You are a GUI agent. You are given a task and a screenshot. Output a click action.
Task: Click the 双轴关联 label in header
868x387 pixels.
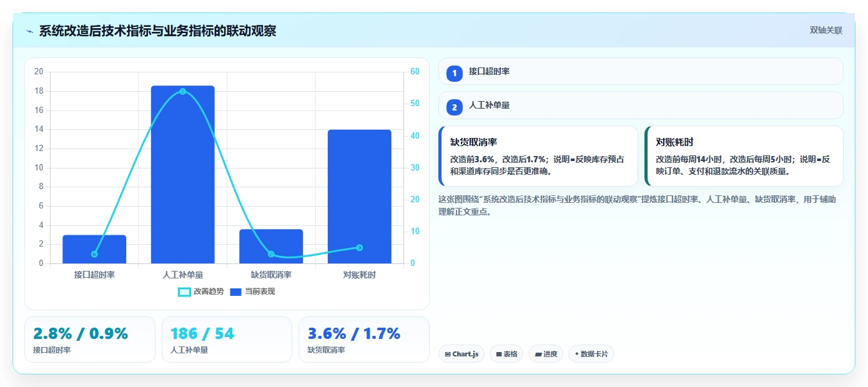pos(826,31)
